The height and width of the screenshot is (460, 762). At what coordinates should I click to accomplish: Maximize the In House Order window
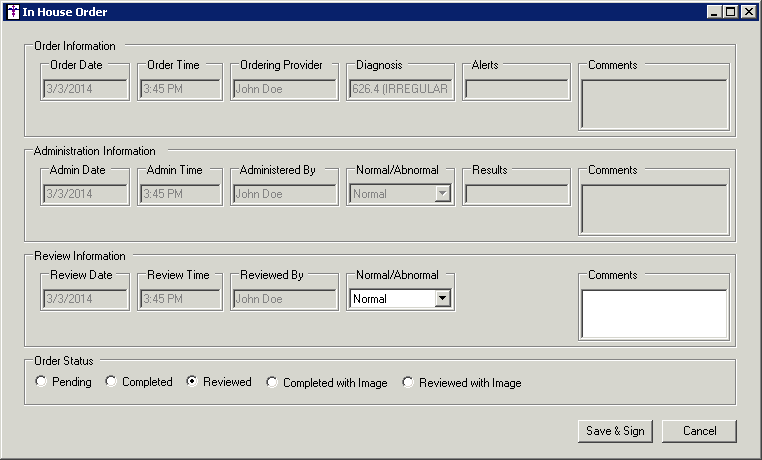click(x=731, y=12)
